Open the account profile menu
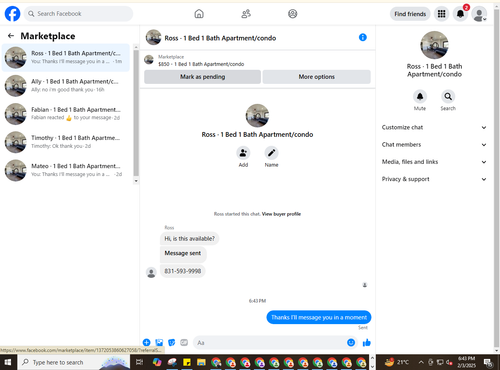The height and width of the screenshot is (370, 500). click(x=479, y=14)
